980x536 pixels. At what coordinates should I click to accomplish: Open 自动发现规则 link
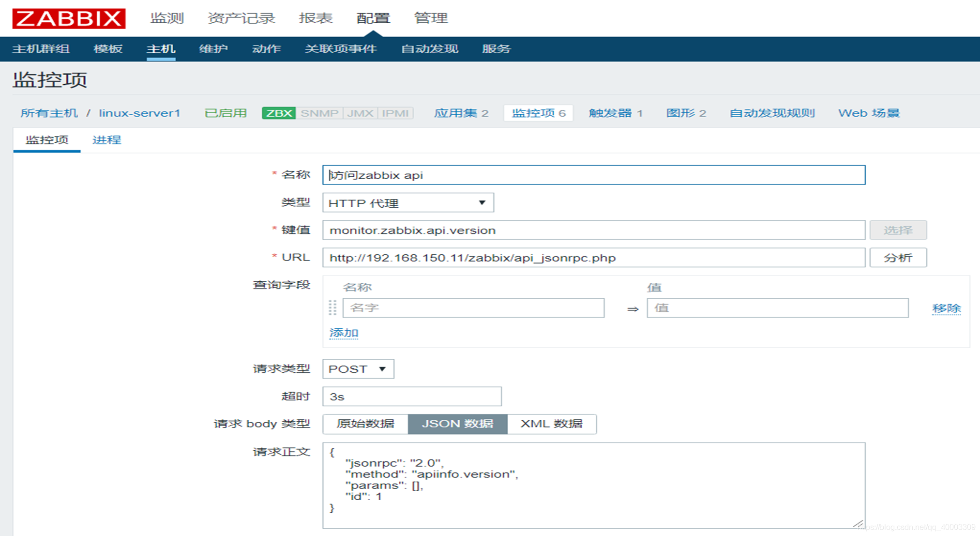[772, 113]
